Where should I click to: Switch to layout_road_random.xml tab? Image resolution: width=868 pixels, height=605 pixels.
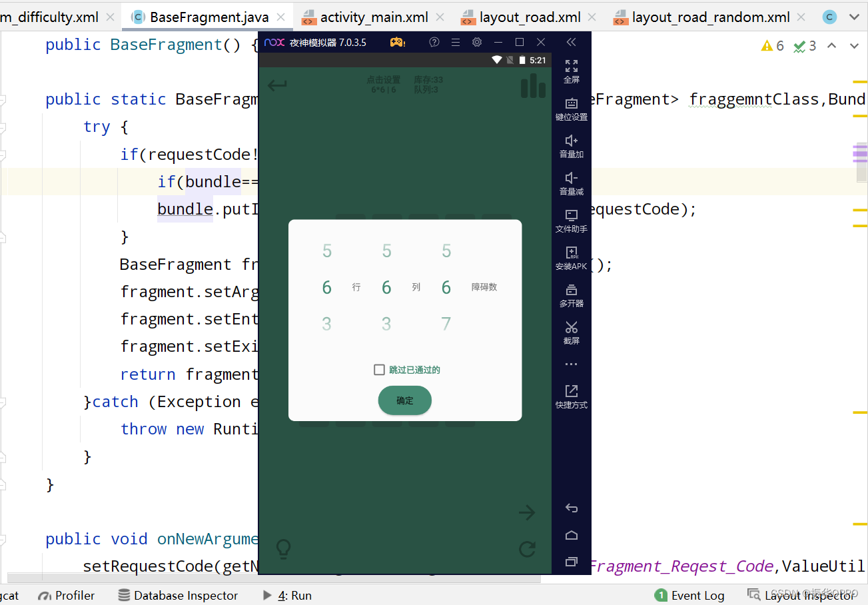coord(710,17)
